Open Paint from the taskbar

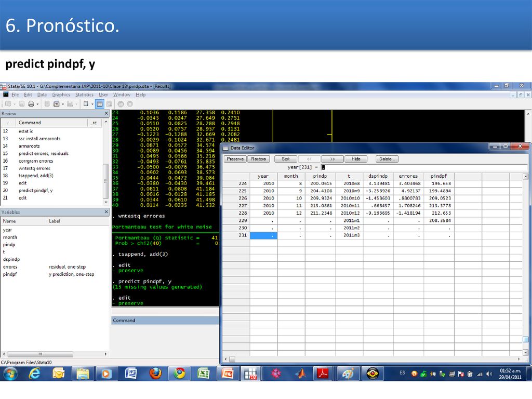coord(348,374)
